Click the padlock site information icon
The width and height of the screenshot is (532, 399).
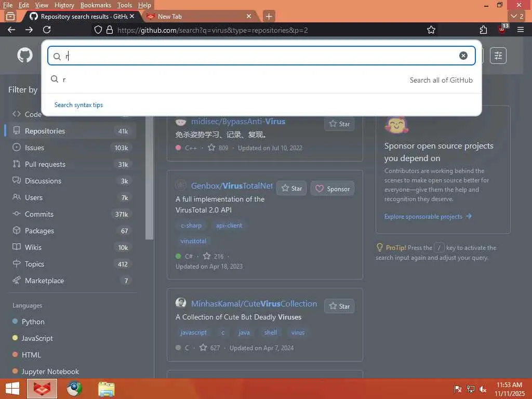click(x=110, y=30)
